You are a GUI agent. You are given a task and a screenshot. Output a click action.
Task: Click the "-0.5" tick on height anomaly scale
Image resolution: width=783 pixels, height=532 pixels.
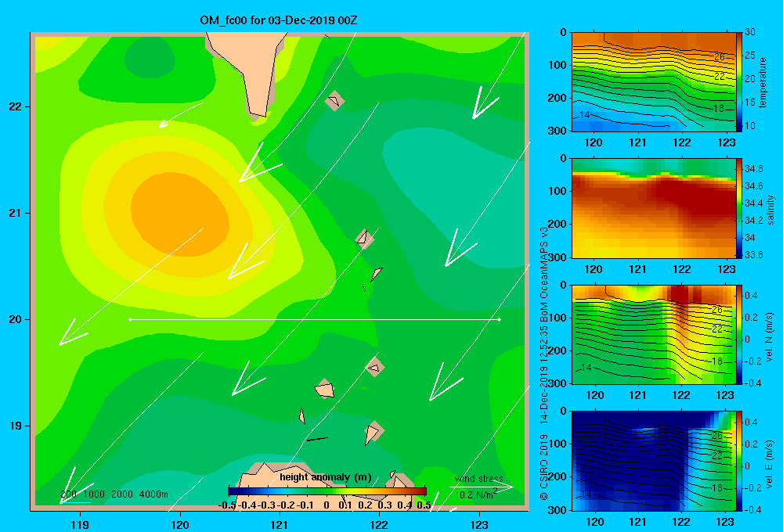pos(227,505)
